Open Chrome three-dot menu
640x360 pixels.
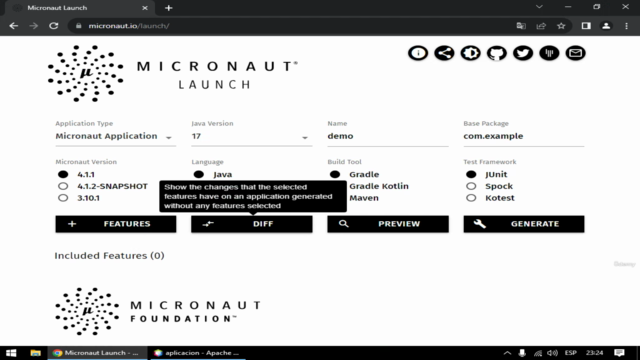coord(627,26)
